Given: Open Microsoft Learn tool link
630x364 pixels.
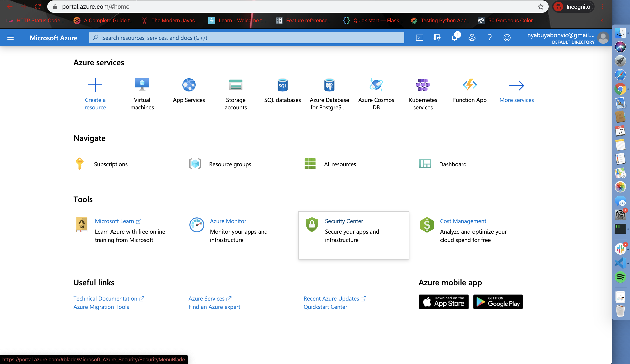Looking at the screenshot, I should (x=118, y=221).
